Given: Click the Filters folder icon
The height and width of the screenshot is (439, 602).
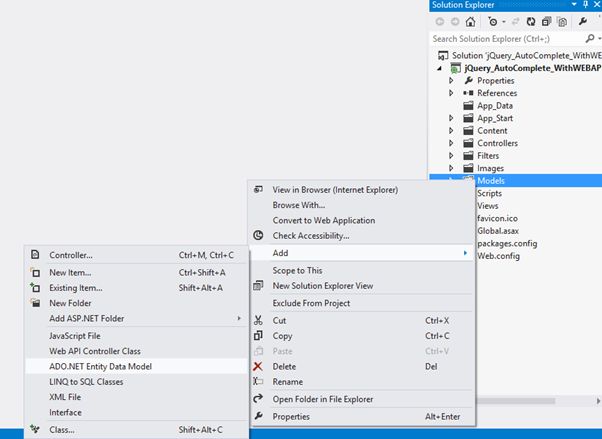Looking at the screenshot, I should tap(468, 156).
